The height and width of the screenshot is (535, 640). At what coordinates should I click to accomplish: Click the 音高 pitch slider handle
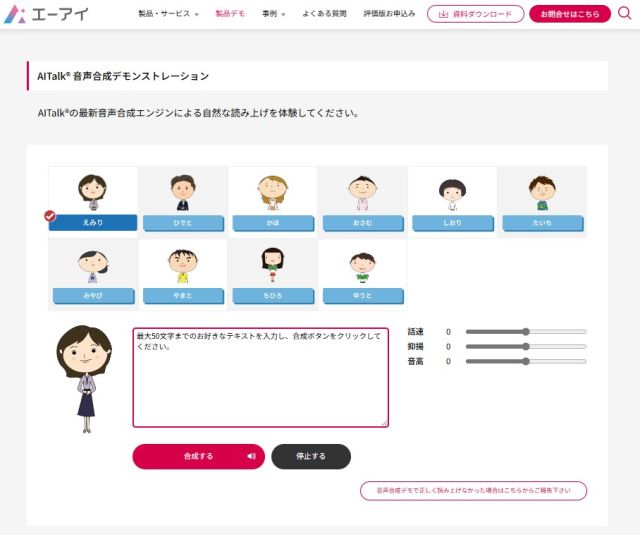pyautogui.click(x=526, y=361)
